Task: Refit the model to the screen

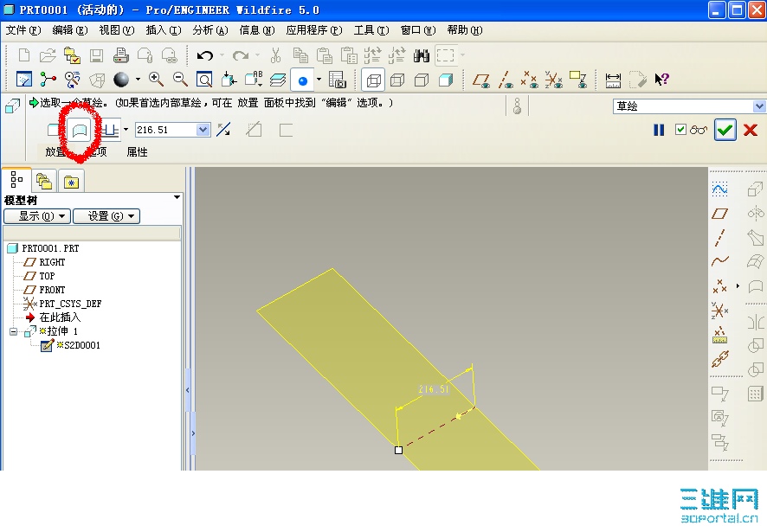Action: point(204,80)
